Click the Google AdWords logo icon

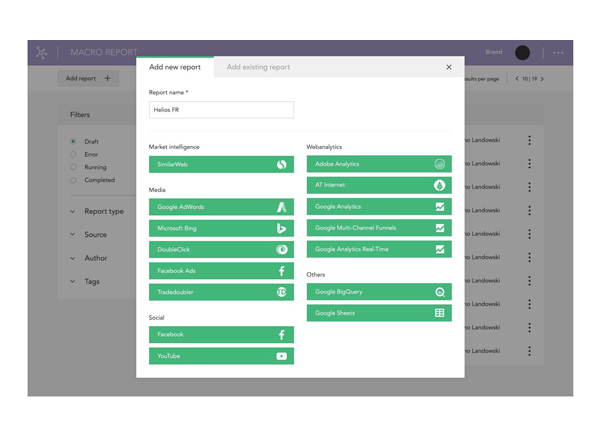click(282, 207)
